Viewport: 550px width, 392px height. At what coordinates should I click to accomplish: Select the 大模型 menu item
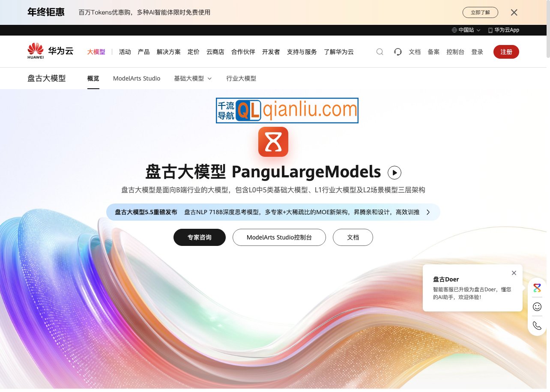coord(96,51)
